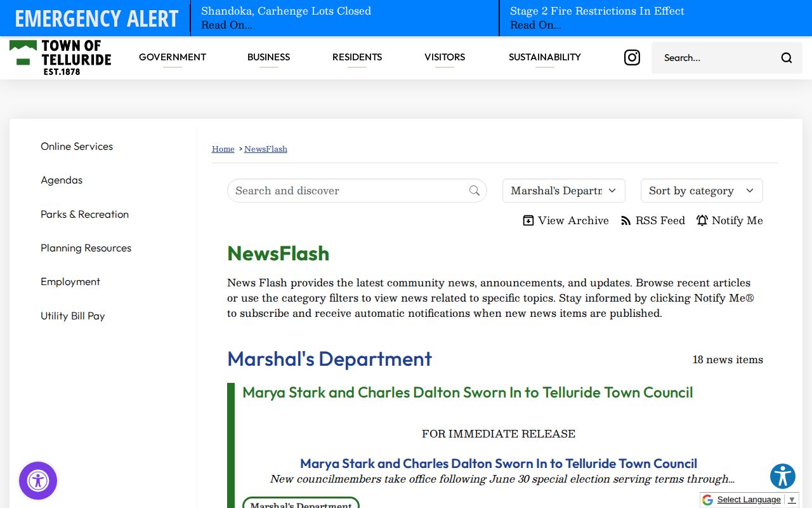Open Employment in the sidebar
The image size is (812, 508).
pos(70,282)
